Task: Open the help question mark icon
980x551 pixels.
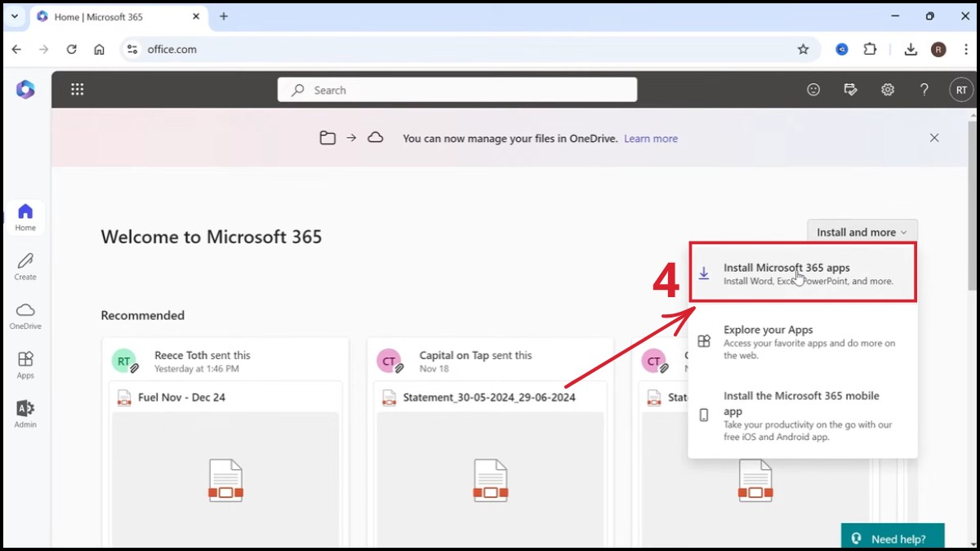Action: (924, 90)
